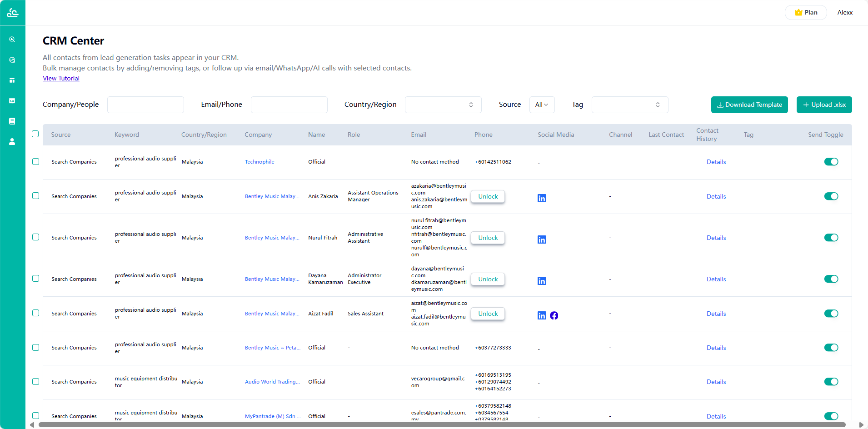Open the analytics chart icon in sidebar

tap(12, 60)
